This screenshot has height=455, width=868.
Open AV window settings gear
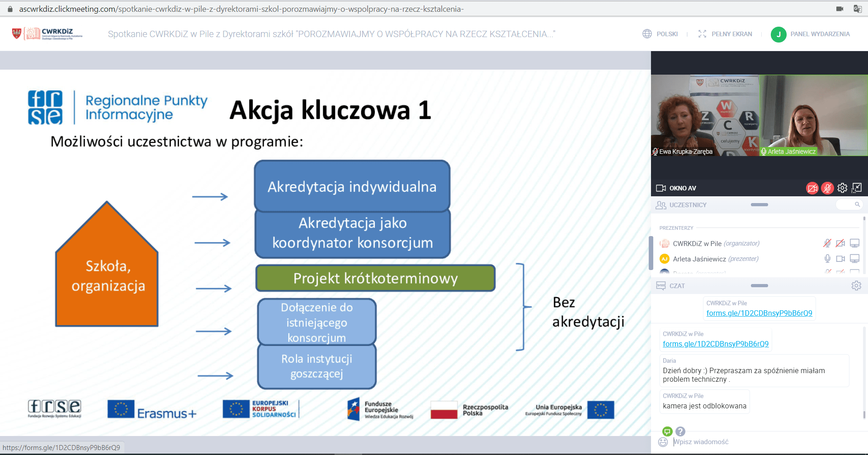coord(842,188)
